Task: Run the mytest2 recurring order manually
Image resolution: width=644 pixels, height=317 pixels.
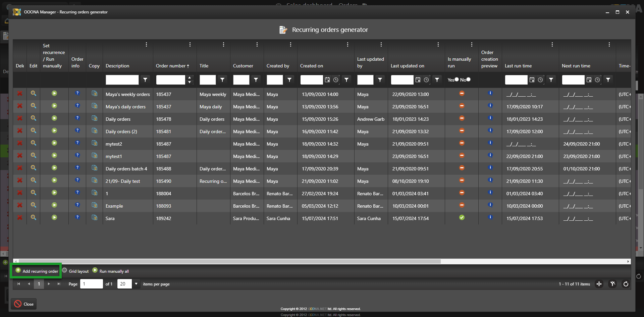Action: point(54,143)
